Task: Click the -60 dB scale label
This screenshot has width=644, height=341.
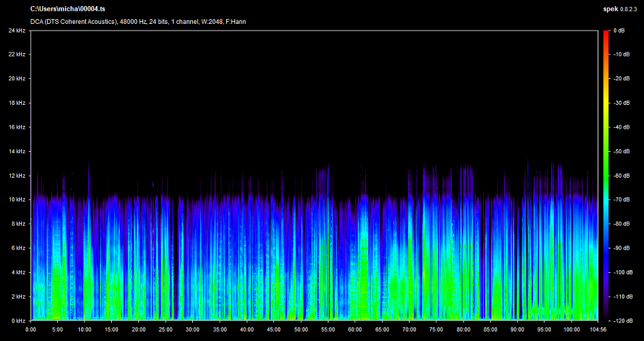Action: point(621,176)
